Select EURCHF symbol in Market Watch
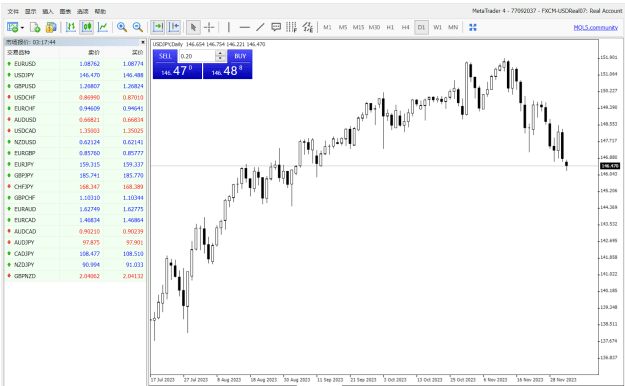 click(x=25, y=108)
